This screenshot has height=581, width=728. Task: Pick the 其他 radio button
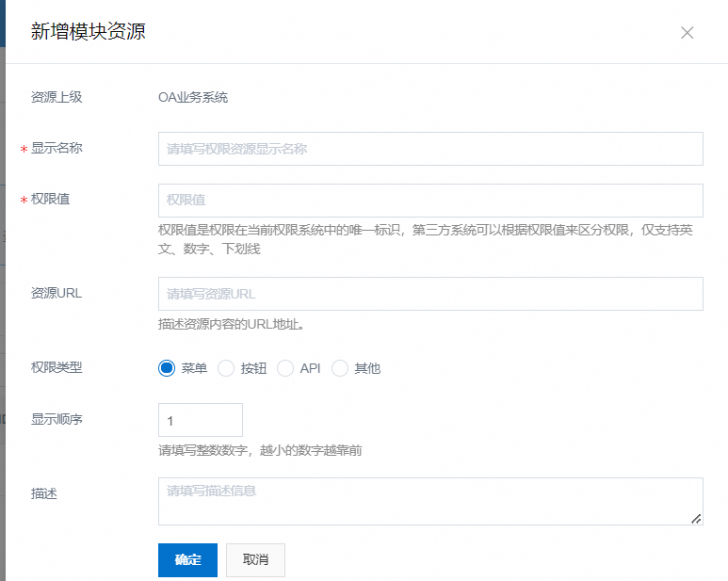point(340,368)
